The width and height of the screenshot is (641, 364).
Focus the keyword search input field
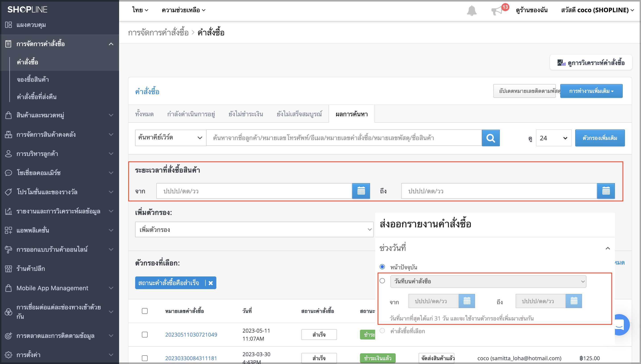tap(344, 138)
